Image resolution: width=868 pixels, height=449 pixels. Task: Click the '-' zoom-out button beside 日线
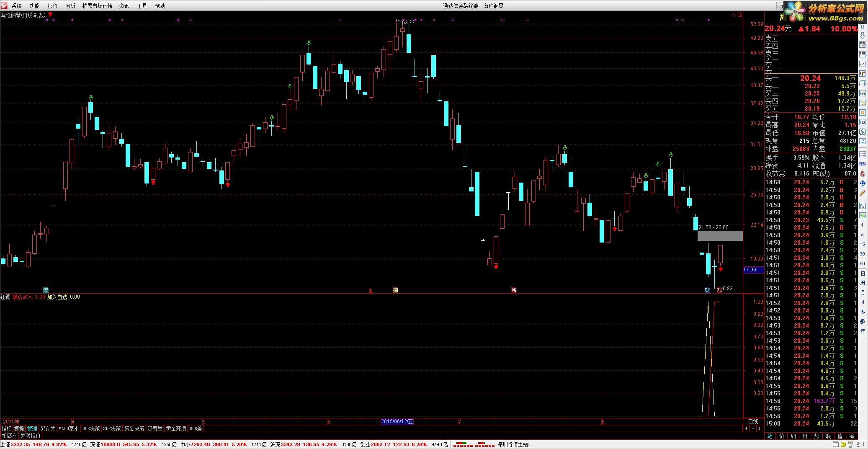click(753, 428)
